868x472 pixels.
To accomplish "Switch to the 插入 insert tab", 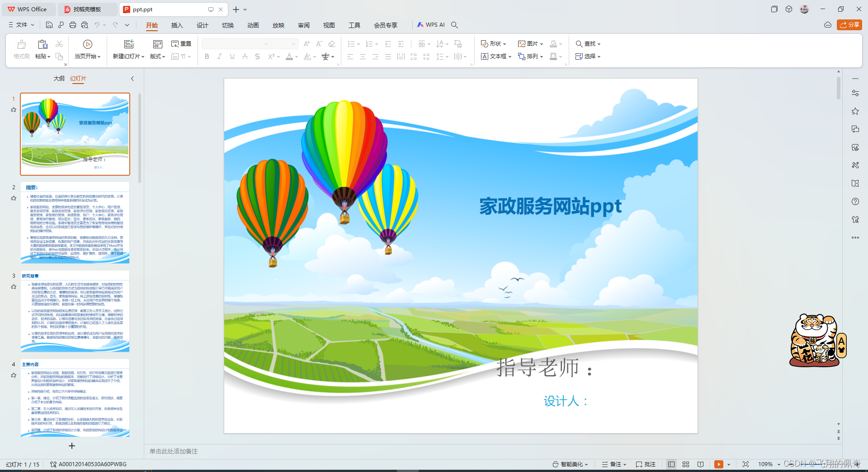I will pos(177,25).
